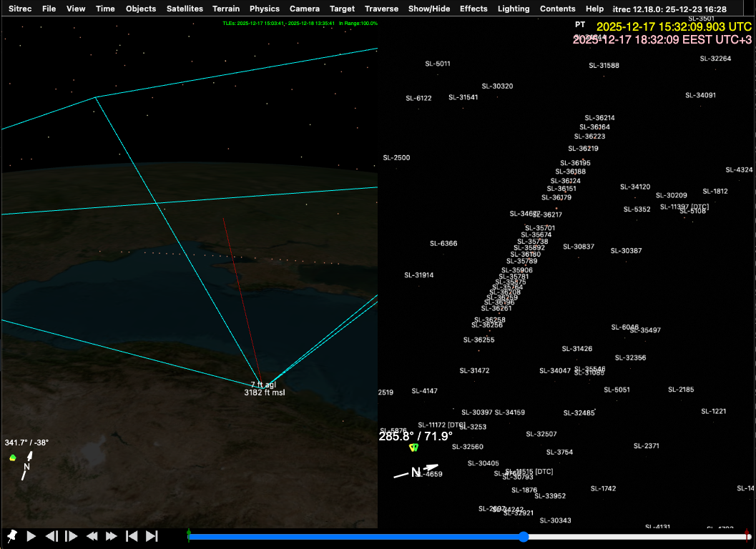This screenshot has width=756, height=549.
Task: Select the SL-36255 satellite label
Action: pos(478,340)
